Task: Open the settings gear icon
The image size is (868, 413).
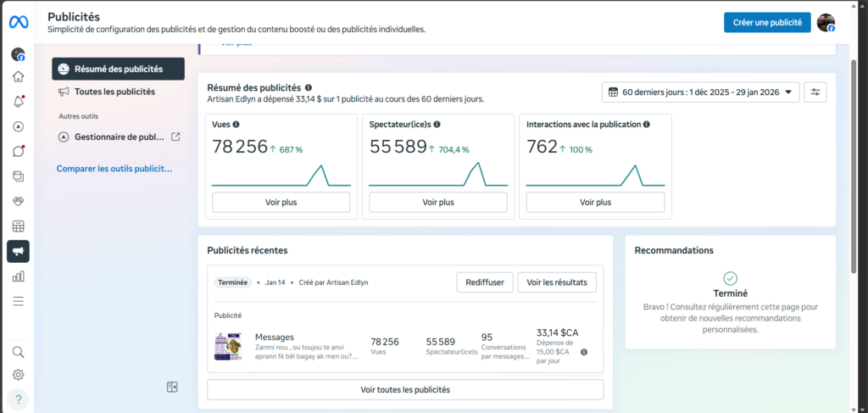Action: click(x=18, y=375)
